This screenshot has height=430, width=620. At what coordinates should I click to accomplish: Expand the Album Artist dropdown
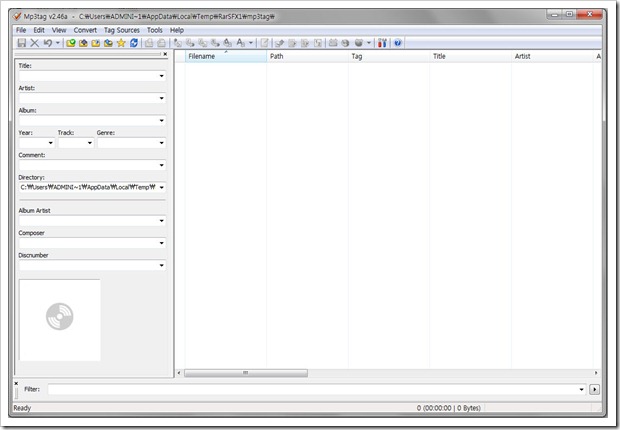[x=161, y=221]
